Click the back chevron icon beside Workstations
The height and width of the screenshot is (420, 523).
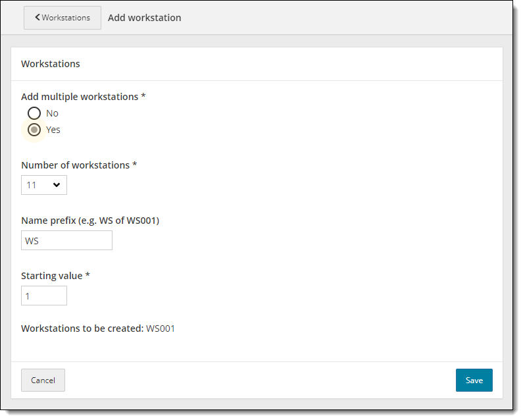click(x=37, y=18)
